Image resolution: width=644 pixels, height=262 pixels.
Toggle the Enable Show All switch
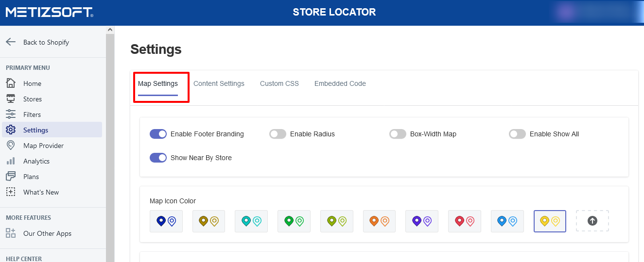click(517, 134)
